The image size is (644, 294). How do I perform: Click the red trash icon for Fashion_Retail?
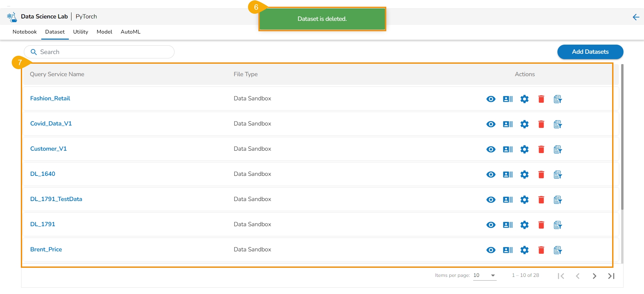[541, 99]
